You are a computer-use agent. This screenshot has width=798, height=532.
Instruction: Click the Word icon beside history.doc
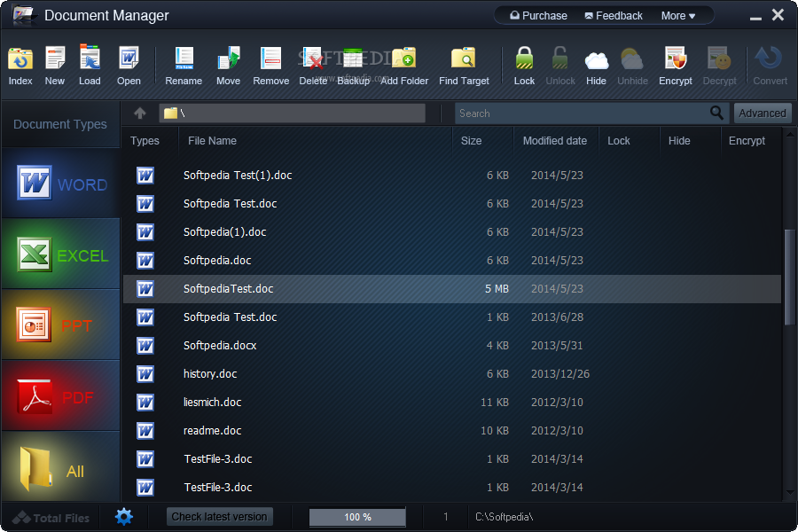click(x=145, y=374)
